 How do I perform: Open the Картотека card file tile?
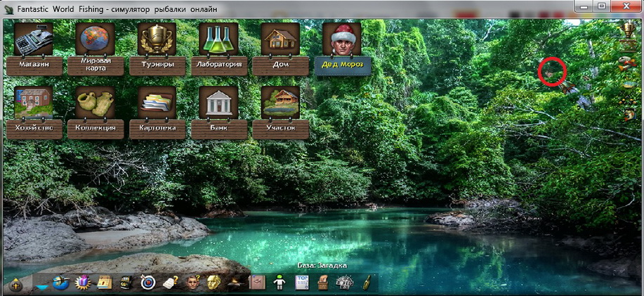(x=157, y=112)
